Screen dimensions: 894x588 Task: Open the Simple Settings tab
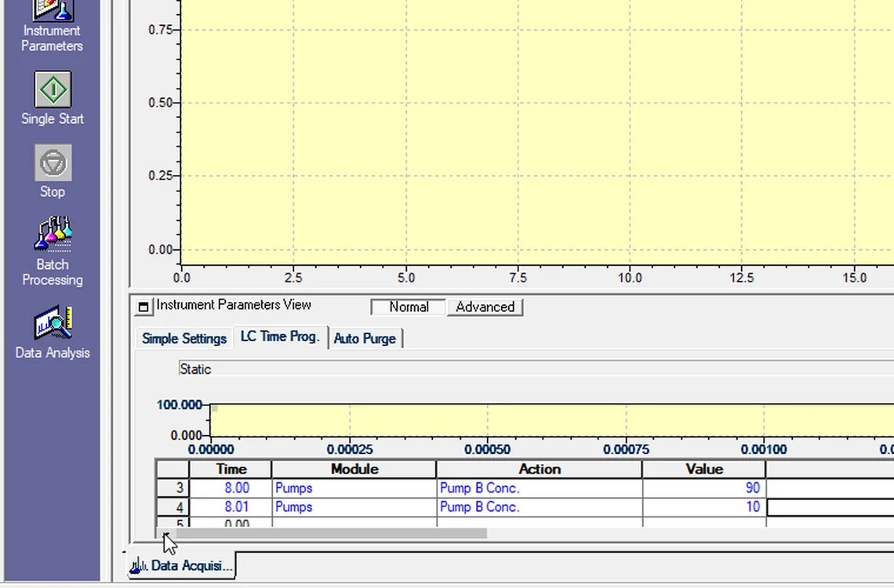pyautogui.click(x=184, y=339)
